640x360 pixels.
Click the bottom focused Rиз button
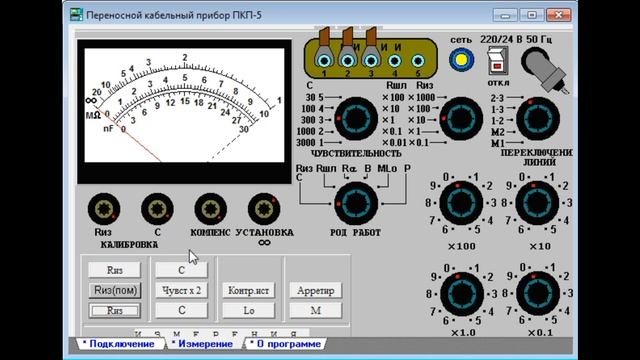115,310
